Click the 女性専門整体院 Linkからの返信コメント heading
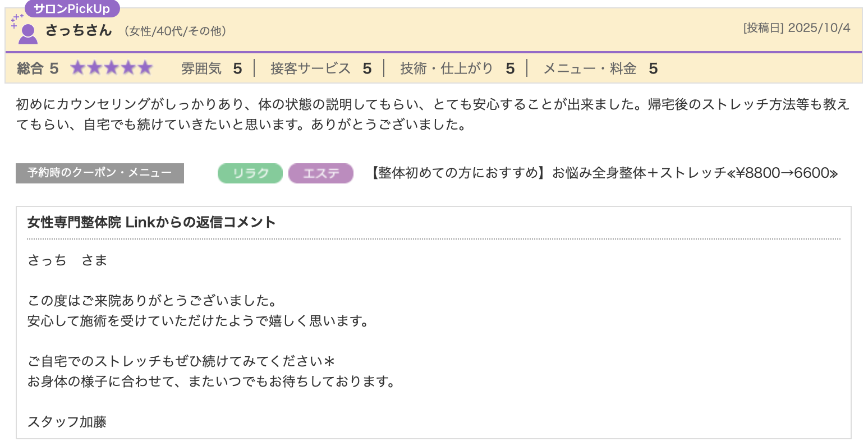Screen dimensions: 868x446 tap(151, 222)
